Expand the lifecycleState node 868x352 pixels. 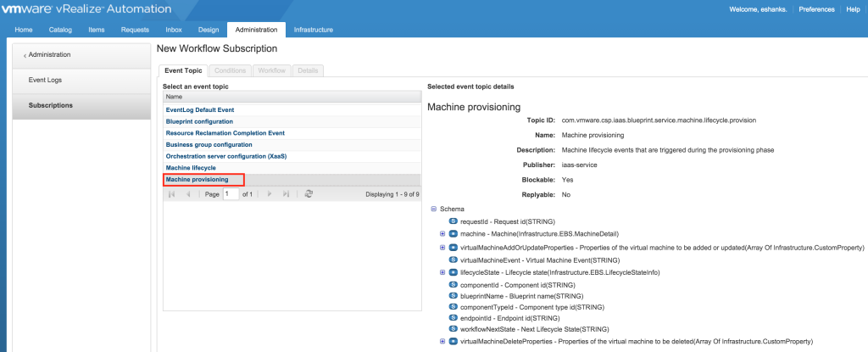coord(442,272)
